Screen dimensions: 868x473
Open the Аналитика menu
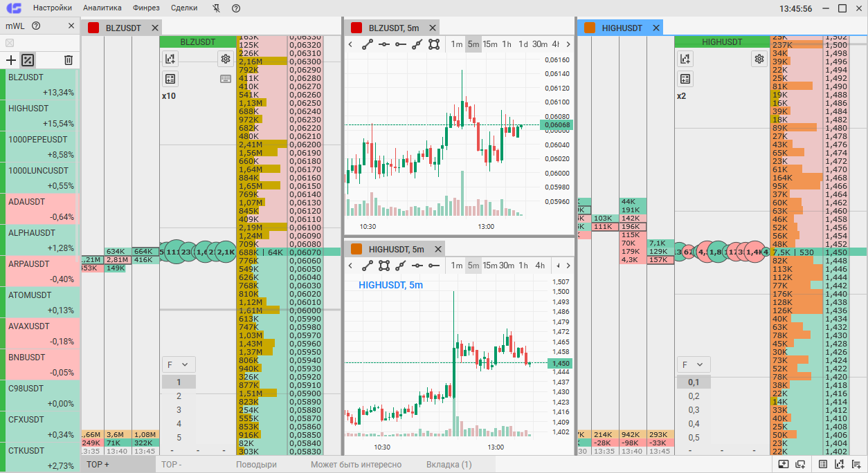pos(102,8)
